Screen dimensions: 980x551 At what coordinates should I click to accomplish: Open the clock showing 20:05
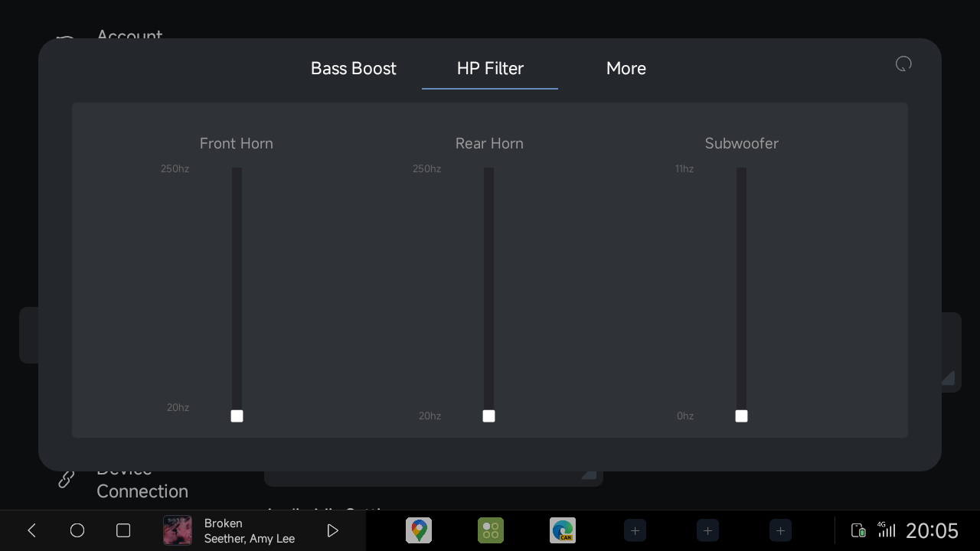[x=932, y=530]
